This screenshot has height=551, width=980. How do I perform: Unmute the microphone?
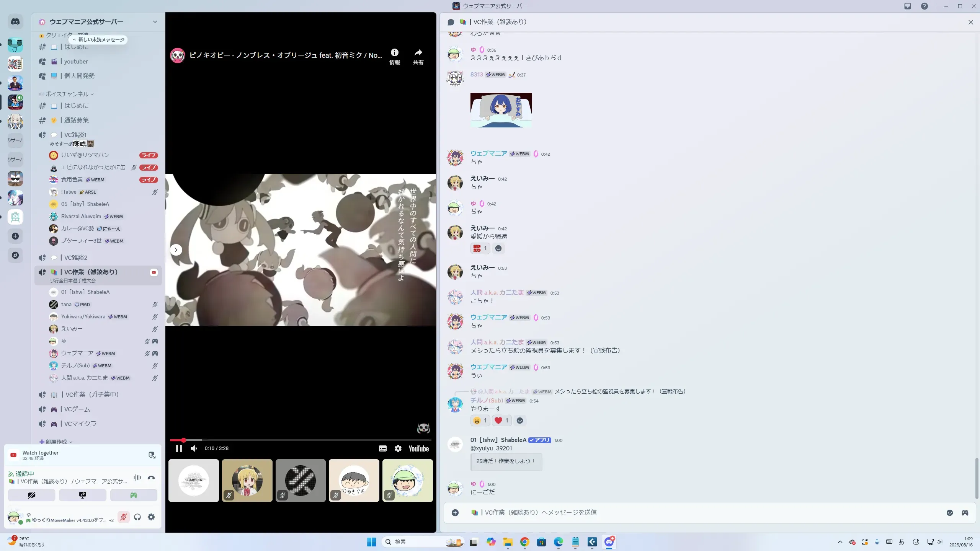123,517
